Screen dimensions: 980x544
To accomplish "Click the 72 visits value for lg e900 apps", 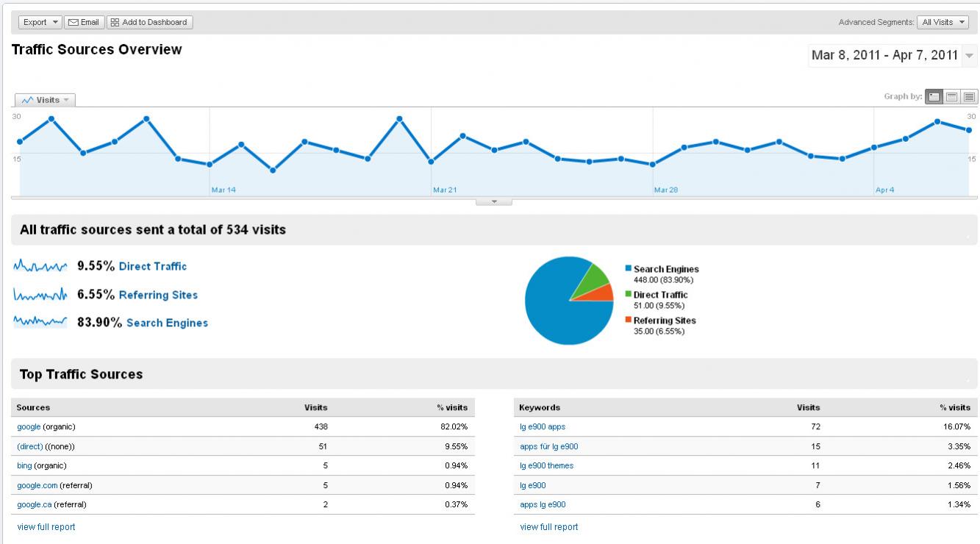I will pyautogui.click(x=815, y=427).
